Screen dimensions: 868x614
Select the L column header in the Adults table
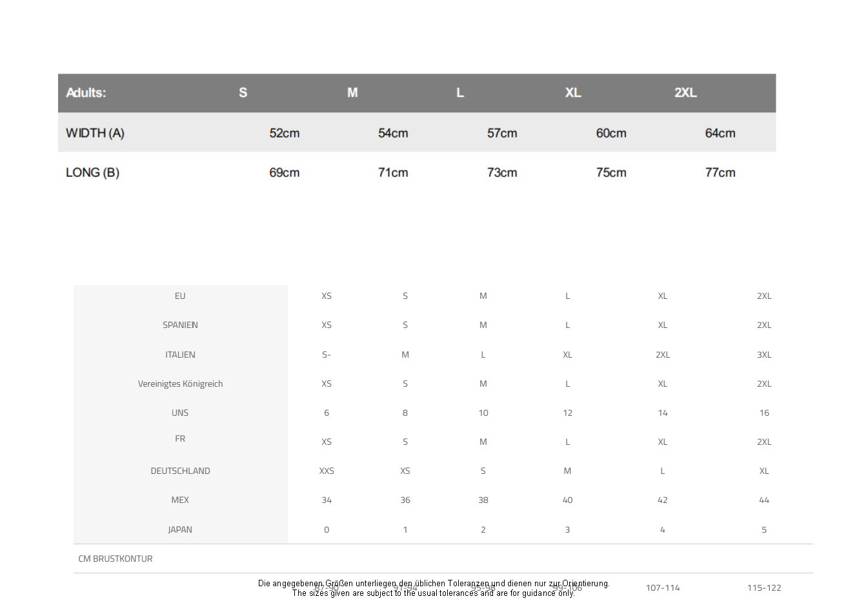pos(460,93)
